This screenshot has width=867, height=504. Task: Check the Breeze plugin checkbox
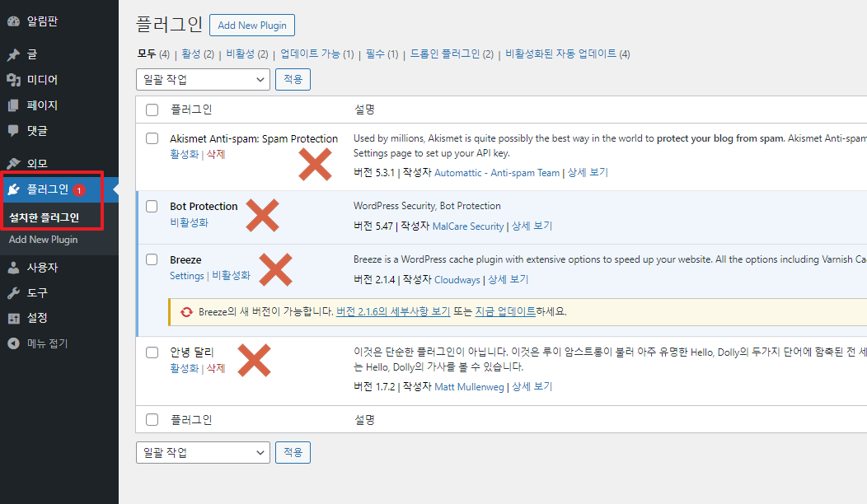pos(152,259)
